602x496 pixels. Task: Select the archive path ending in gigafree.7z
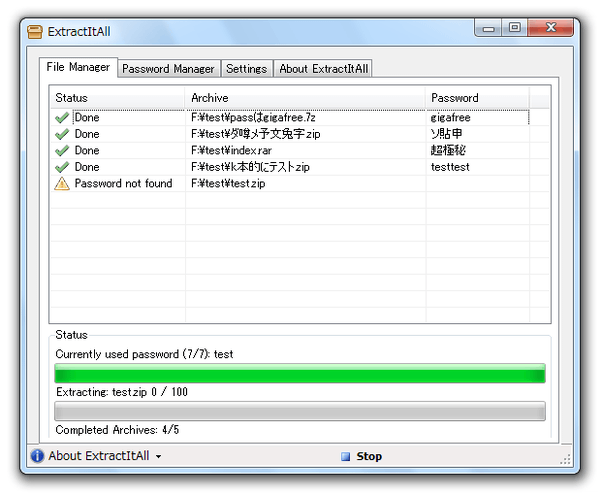(x=253, y=117)
